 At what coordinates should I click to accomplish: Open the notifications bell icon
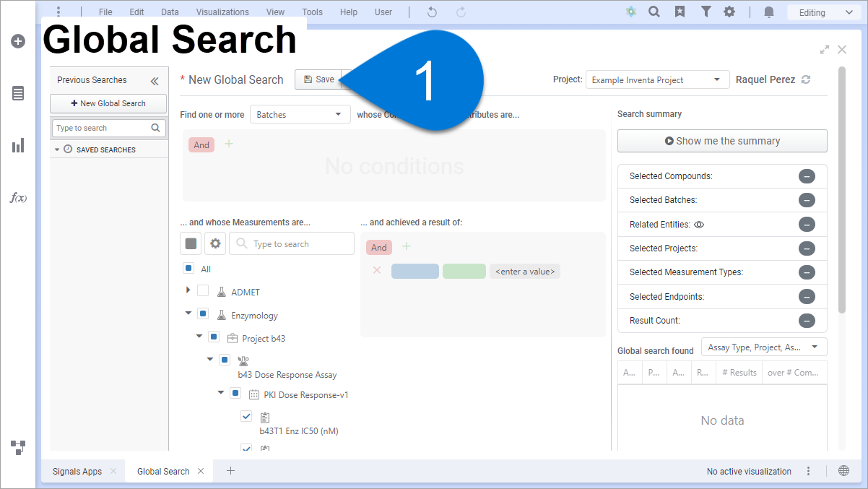click(x=769, y=12)
